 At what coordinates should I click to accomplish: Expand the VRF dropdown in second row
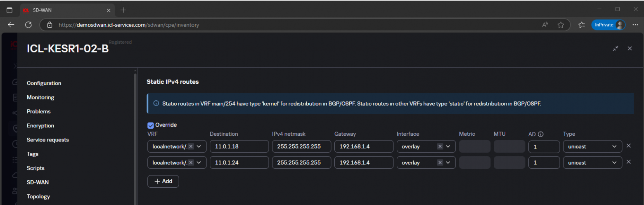(199, 163)
